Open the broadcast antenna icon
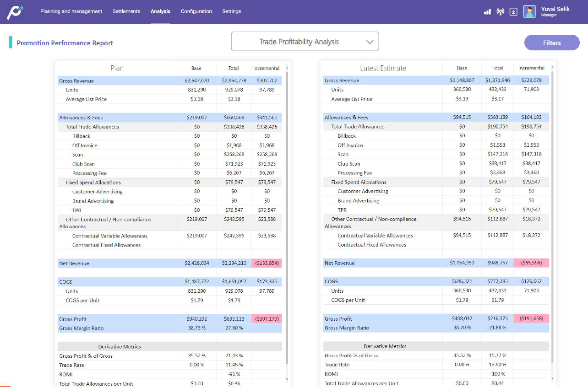Viewport: 588px width, 387px height. click(x=500, y=11)
